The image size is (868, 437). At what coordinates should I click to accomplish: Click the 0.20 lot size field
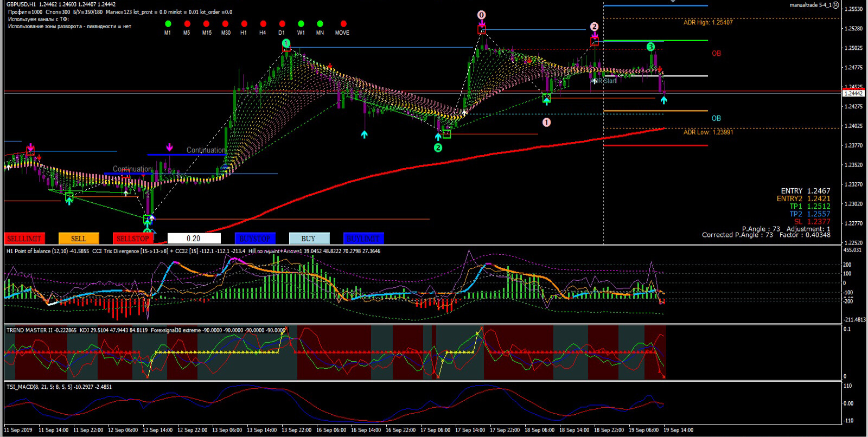[194, 238]
